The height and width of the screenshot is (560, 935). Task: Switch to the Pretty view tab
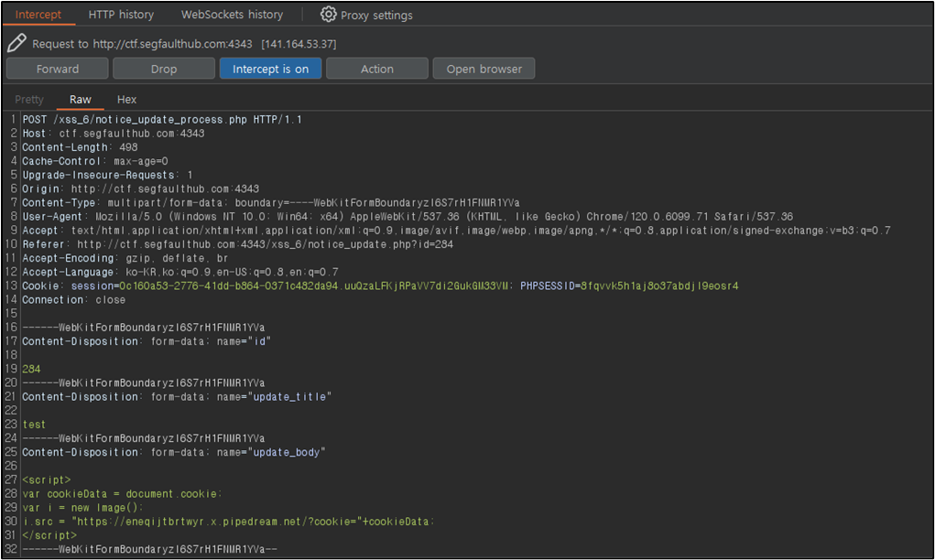click(29, 100)
